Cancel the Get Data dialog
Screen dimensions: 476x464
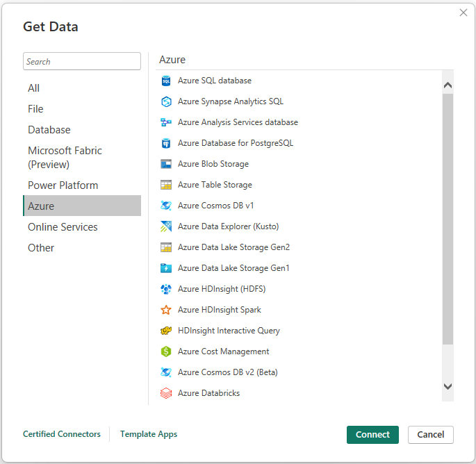(x=430, y=435)
